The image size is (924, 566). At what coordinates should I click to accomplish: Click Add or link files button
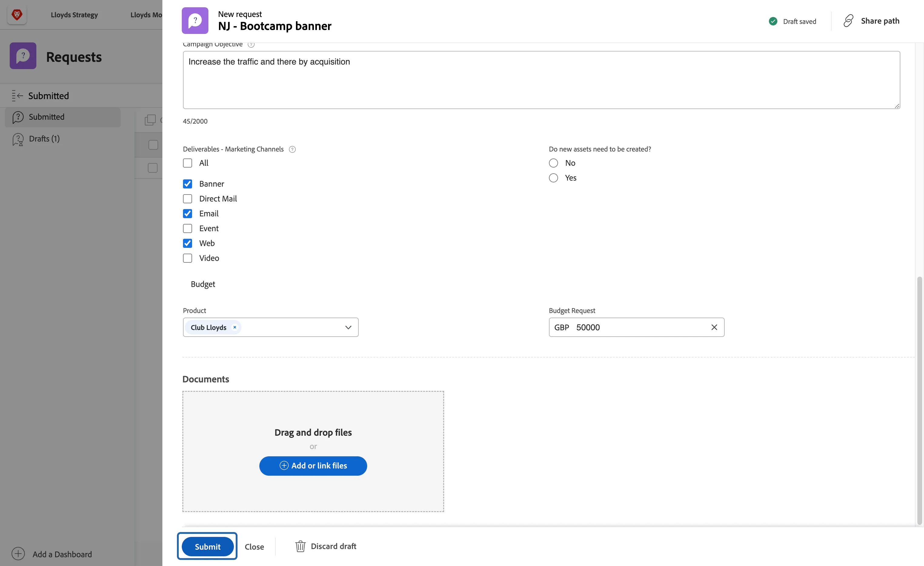313,466
